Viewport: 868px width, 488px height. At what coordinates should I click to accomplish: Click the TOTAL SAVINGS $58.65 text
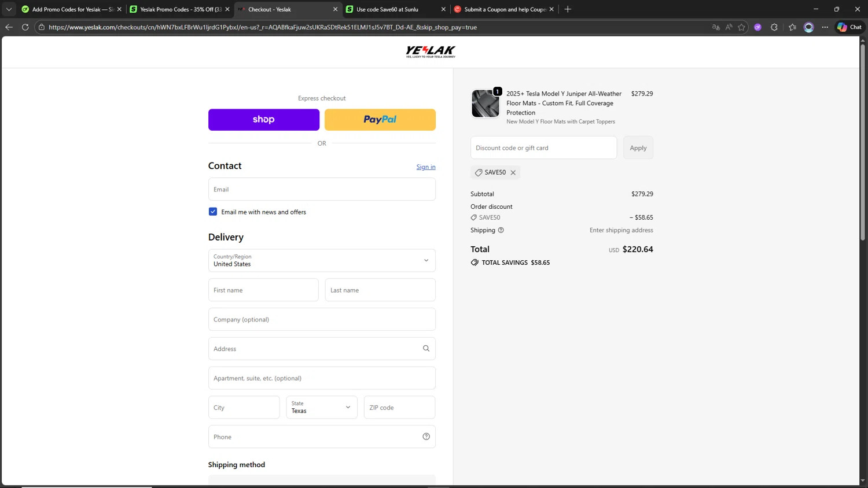coord(516,263)
